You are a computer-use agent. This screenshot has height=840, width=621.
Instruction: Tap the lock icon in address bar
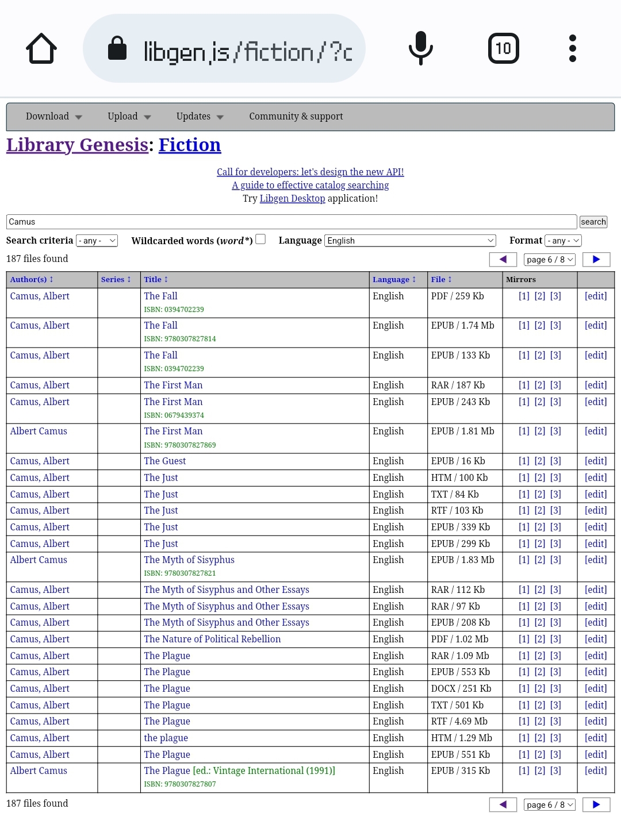[117, 48]
